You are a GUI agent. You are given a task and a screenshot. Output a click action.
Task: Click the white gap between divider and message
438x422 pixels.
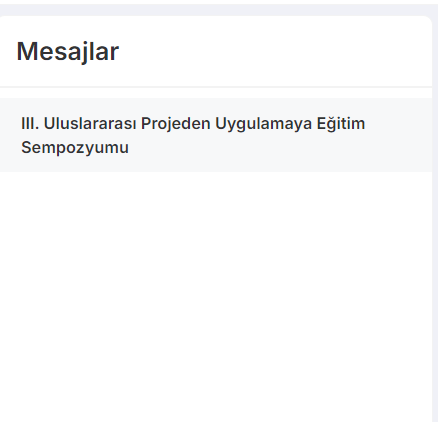point(216,93)
